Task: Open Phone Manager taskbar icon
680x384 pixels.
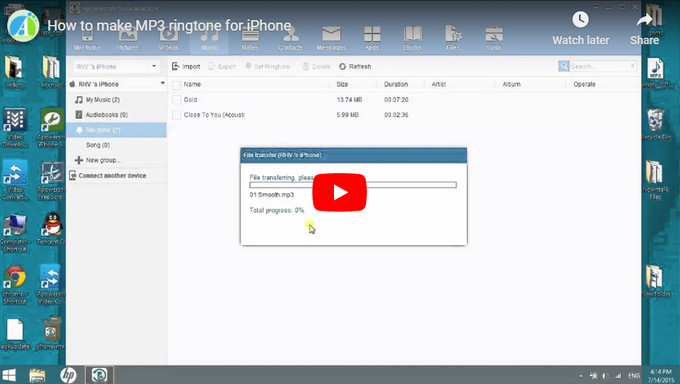Action: point(99,375)
